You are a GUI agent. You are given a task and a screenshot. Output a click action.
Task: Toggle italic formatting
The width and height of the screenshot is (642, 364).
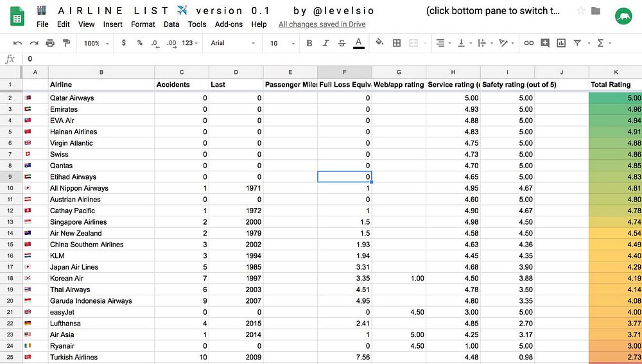(325, 43)
